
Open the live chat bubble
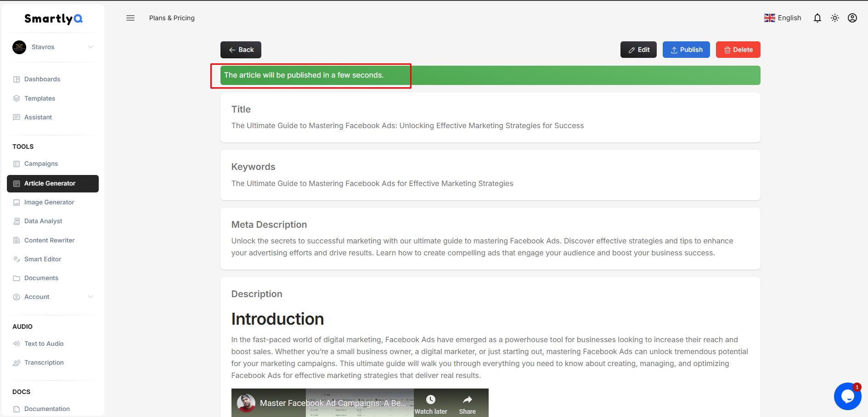[x=848, y=396]
